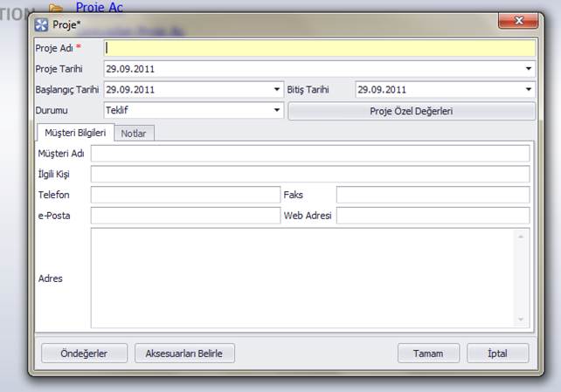Image resolution: width=561 pixels, height=392 pixels.
Task: Switch to the Notlar tab
Action: 135,133
